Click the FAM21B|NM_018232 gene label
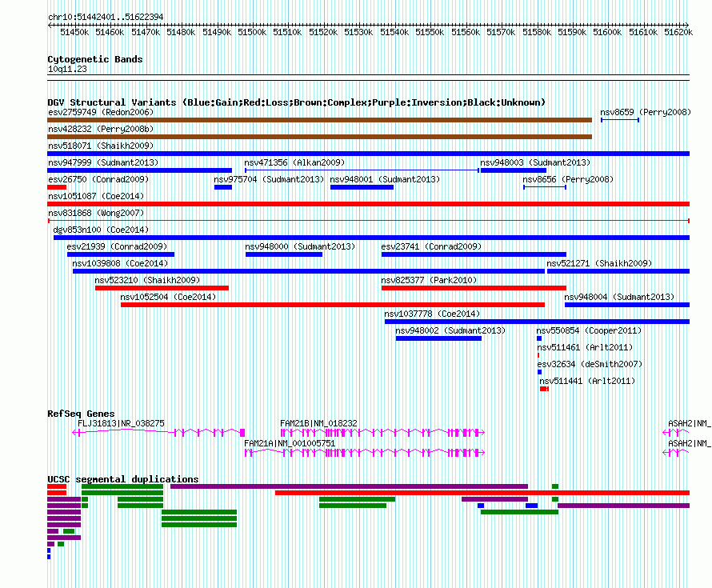Screen dimensions: 712x588 click(x=318, y=424)
